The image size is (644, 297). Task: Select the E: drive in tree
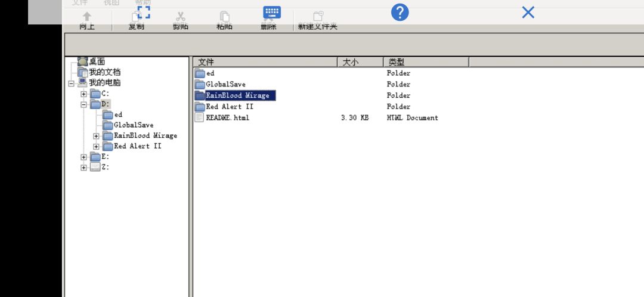click(x=105, y=156)
